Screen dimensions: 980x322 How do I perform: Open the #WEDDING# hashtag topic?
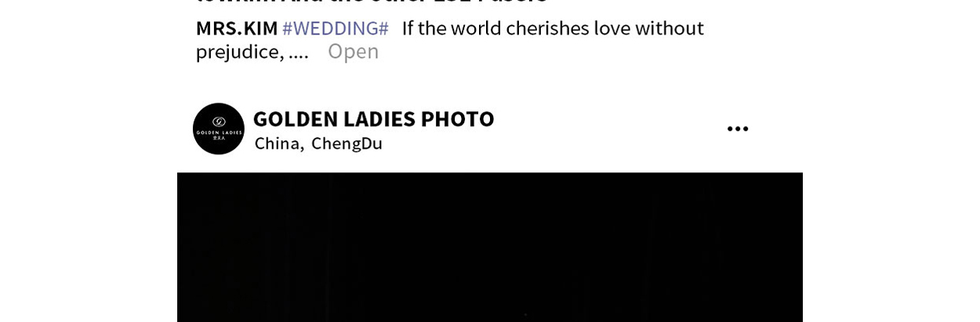(x=336, y=28)
